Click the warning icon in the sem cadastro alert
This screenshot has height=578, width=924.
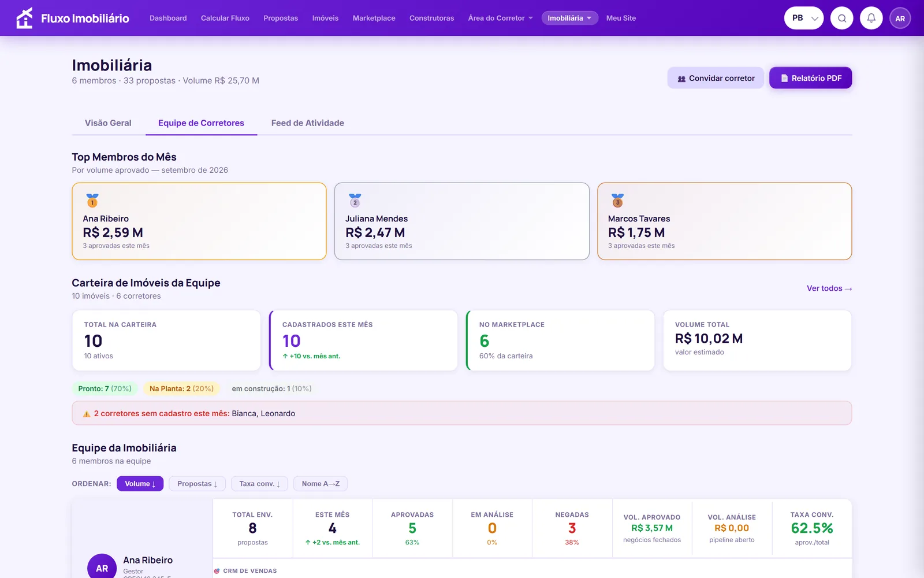click(87, 414)
